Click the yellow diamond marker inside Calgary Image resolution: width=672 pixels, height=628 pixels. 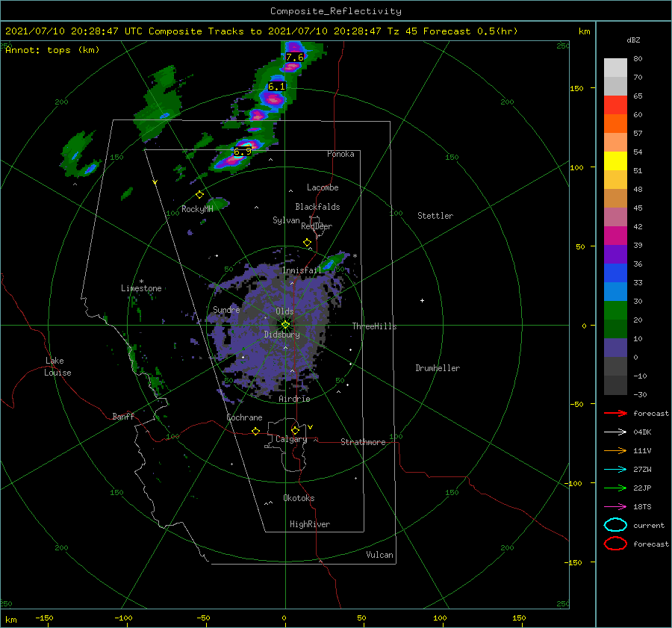[295, 430]
